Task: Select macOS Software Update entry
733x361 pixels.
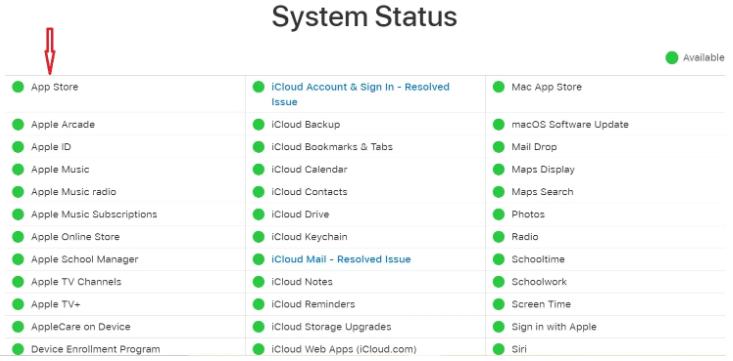Action: [570, 124]
